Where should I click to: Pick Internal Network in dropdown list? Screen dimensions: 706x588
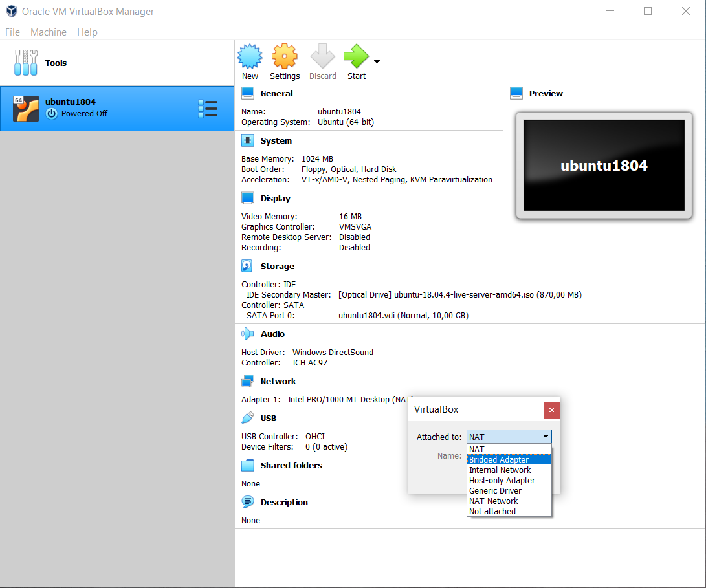500,470
